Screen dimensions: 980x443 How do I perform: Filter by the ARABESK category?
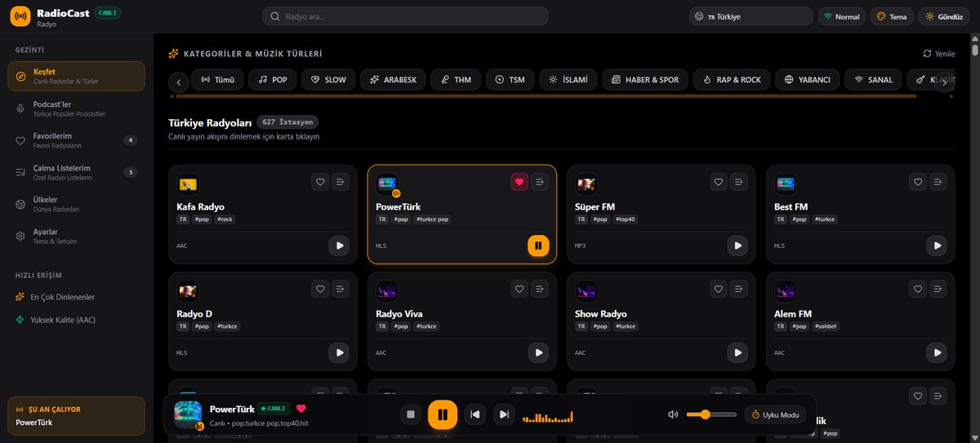(x=394, y=80)
